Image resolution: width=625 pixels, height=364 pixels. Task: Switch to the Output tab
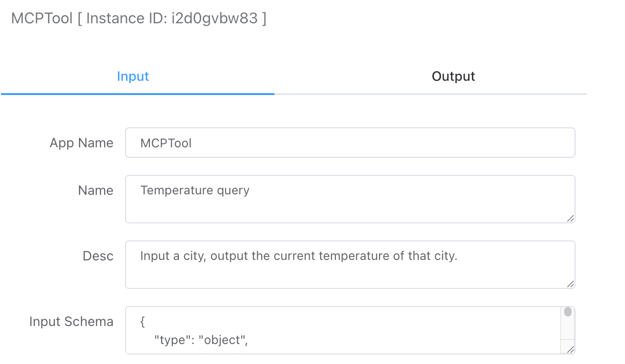(453, 77)
